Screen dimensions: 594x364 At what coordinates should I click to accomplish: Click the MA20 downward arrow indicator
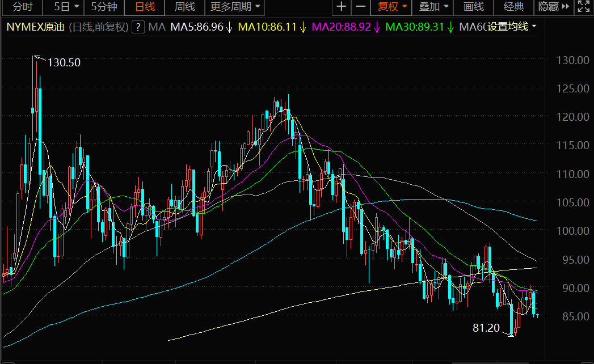point(377,27)
